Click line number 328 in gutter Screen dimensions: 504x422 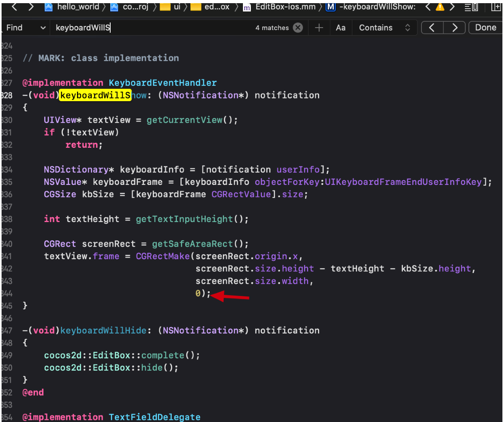pyautogui.click(x=7, y=95)
